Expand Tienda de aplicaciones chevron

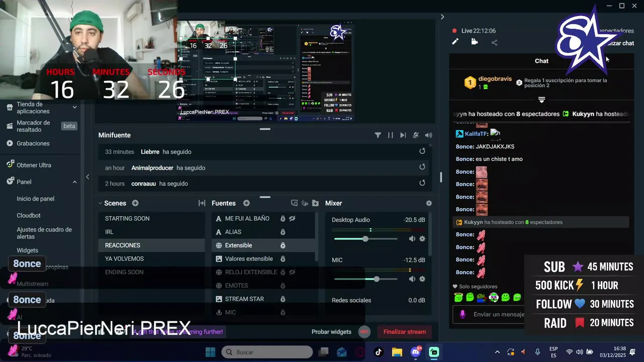point(74,107)
